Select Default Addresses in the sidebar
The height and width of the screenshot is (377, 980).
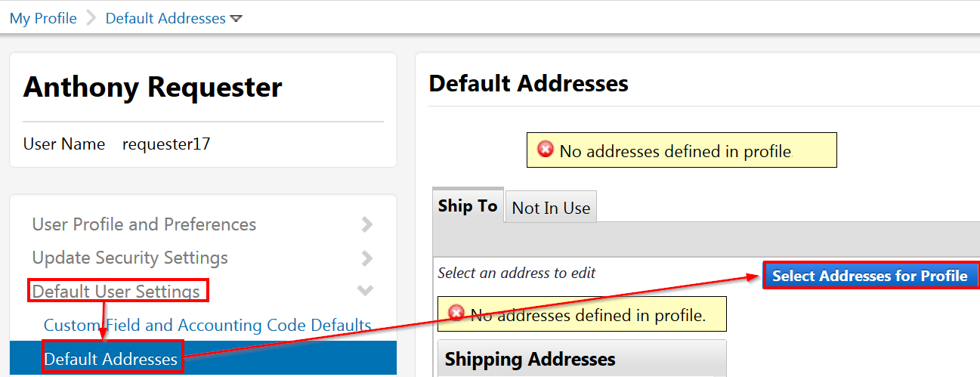(111, 359)
